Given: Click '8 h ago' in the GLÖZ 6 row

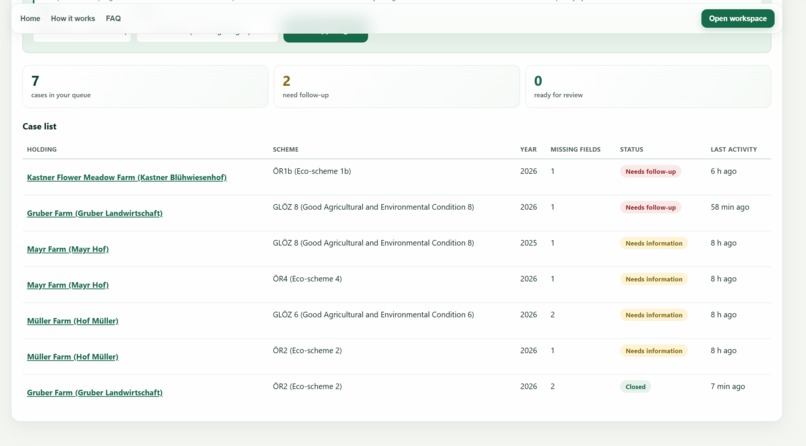Looking at the screenshot, I should click(723, 314).
